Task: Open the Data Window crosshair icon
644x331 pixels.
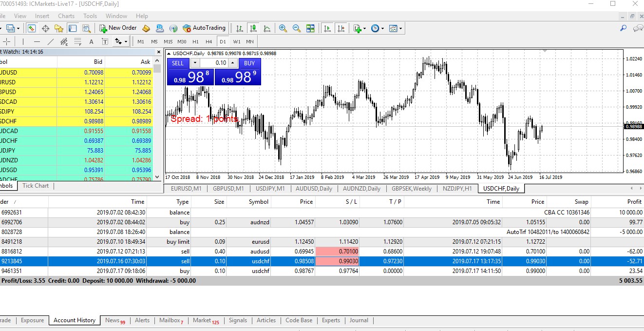Action: [45, 28]
